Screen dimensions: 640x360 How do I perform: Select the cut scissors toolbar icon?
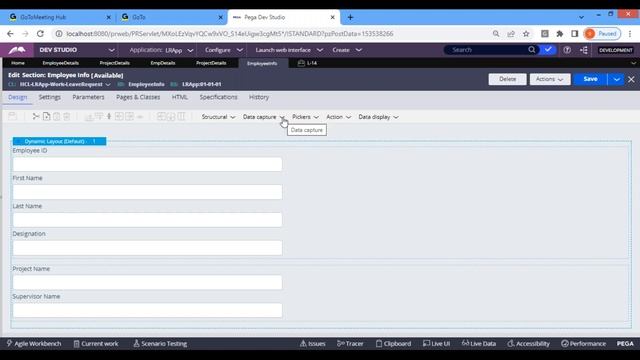pos(36,117)
